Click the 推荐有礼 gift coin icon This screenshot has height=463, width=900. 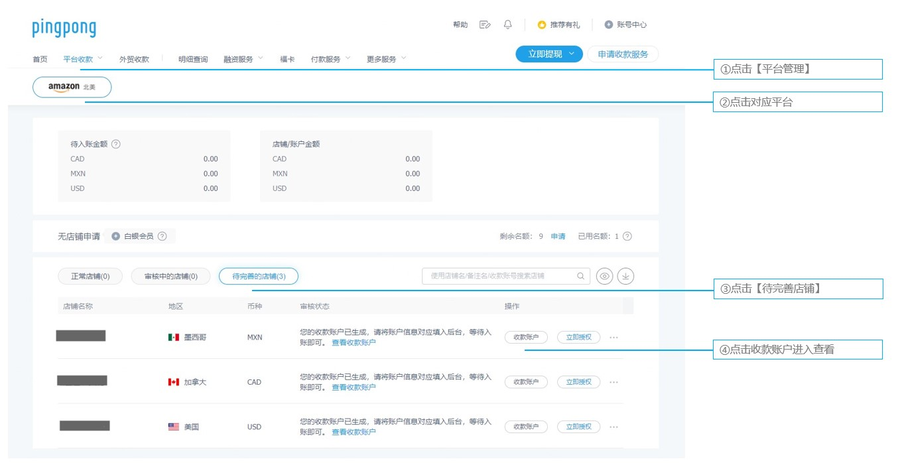542,25
